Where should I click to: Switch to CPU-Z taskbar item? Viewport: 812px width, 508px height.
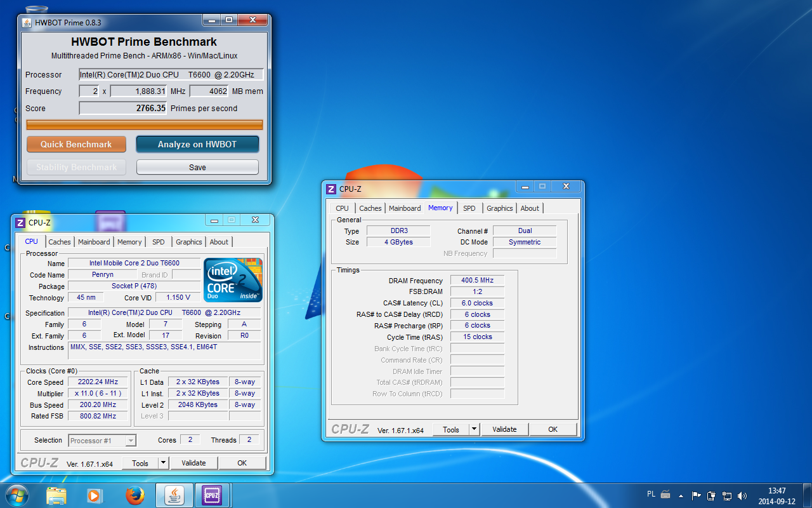212,495
